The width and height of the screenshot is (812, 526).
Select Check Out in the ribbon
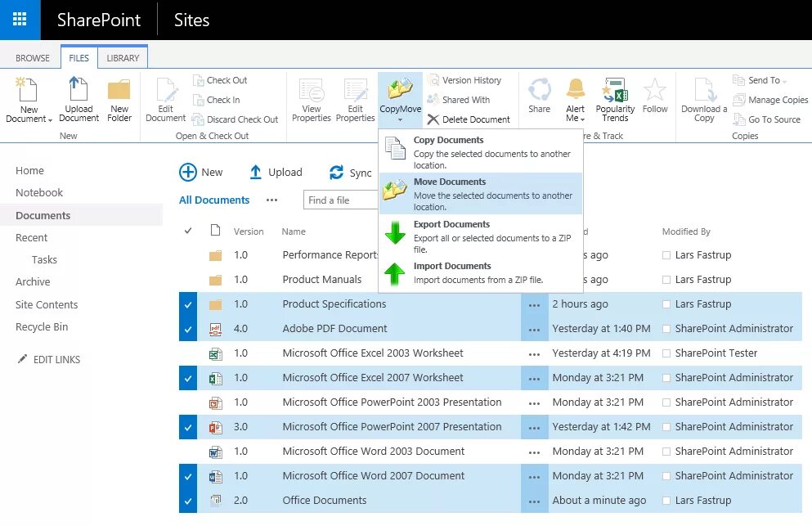pyautogui.click(x=220, y=80)
